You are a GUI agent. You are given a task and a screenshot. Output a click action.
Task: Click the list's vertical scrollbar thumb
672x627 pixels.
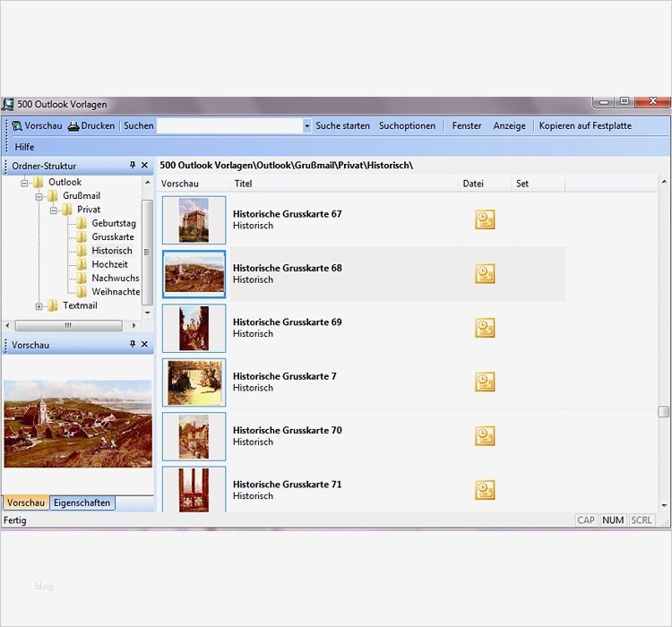point(663,411)
